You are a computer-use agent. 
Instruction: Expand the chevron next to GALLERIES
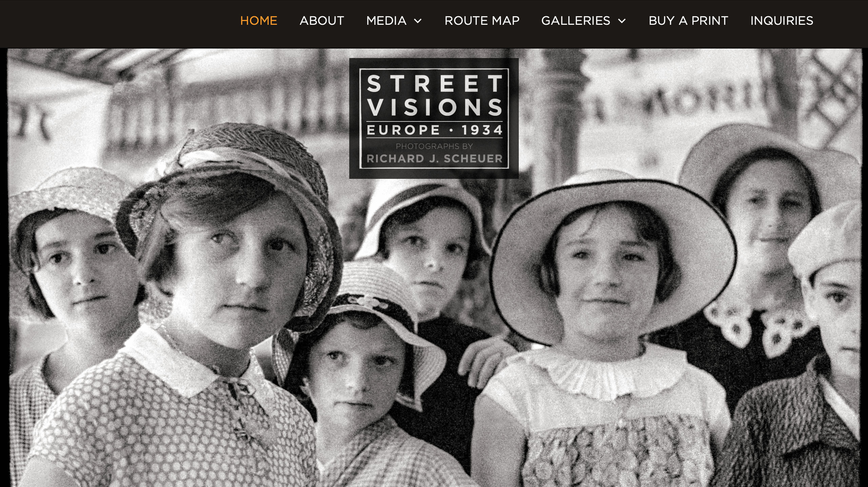[622, 21]
